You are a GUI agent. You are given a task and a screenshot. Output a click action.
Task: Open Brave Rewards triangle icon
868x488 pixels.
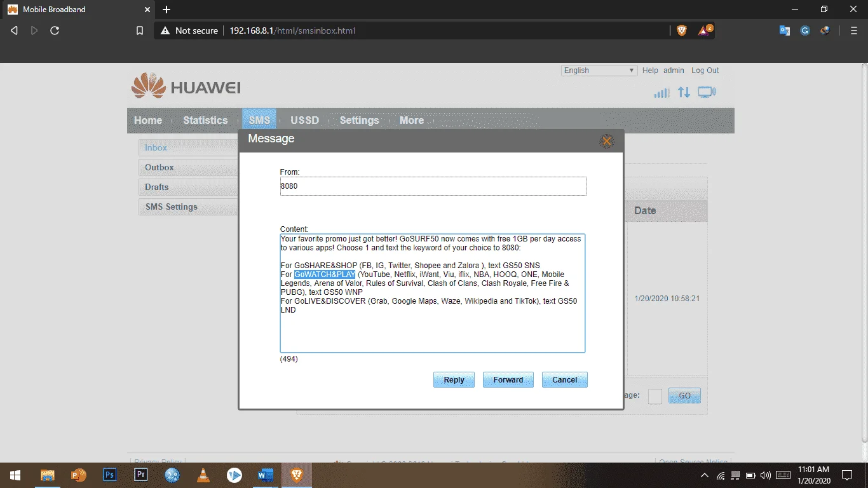pos(705,30)
